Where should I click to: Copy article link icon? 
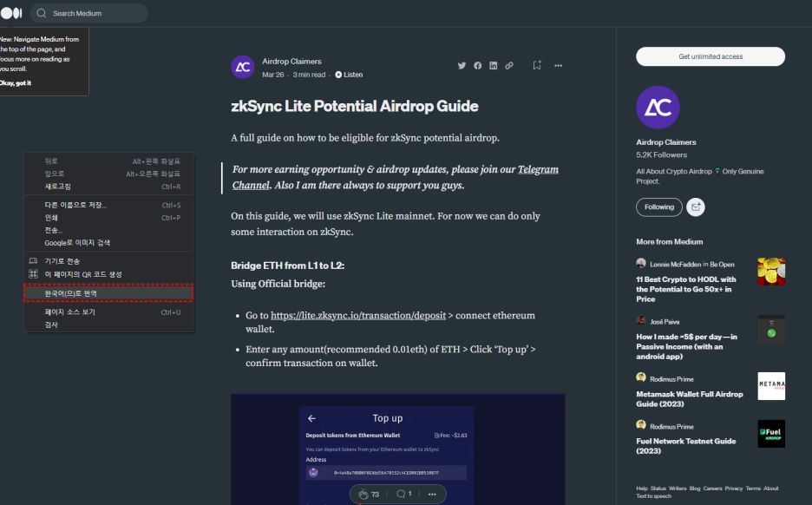click(x=509, y=65)
